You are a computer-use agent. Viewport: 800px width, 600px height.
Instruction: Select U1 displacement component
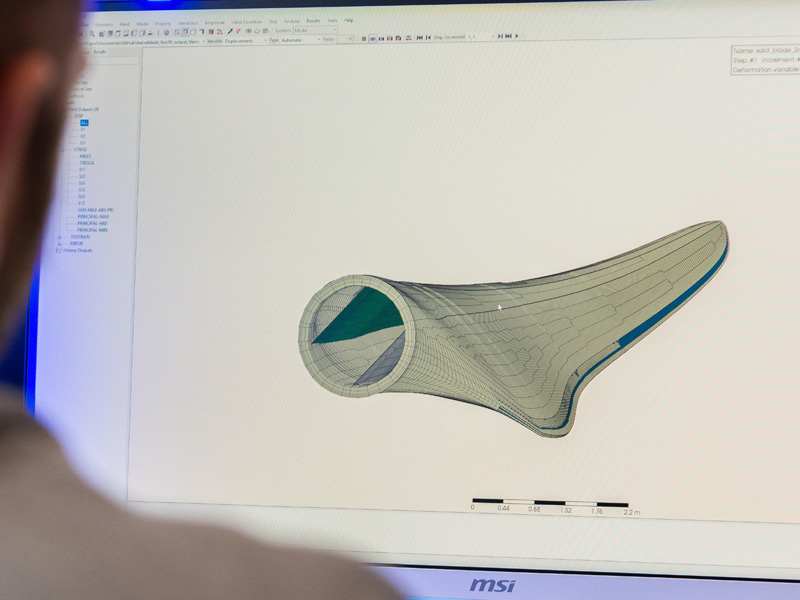(x=83, y=130)
